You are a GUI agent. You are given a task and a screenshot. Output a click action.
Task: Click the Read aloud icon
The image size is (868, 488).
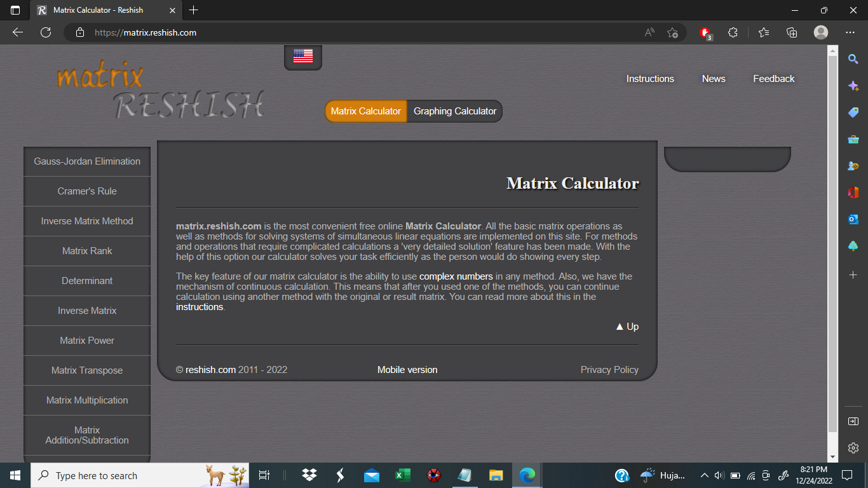pos(649,32)
